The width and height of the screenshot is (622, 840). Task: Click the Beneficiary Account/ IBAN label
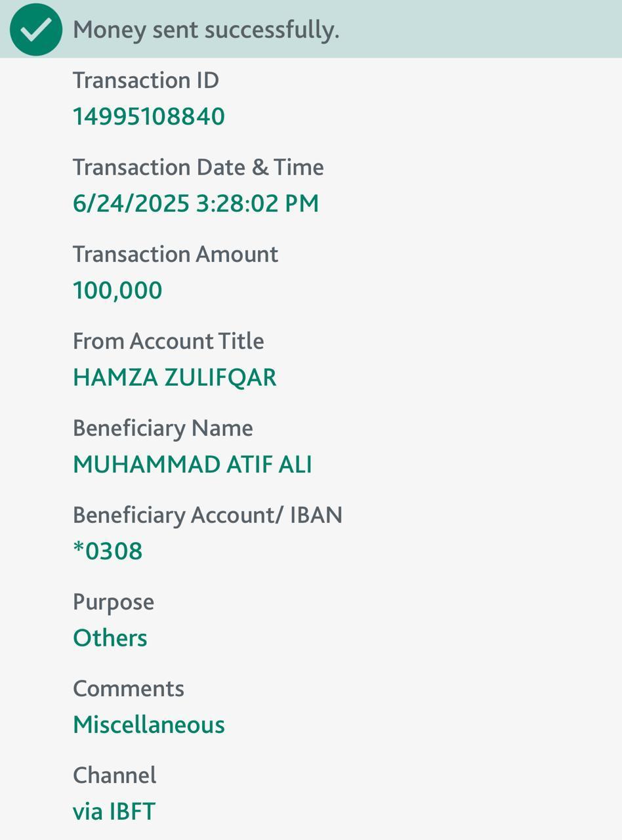[x=207, y=515]
